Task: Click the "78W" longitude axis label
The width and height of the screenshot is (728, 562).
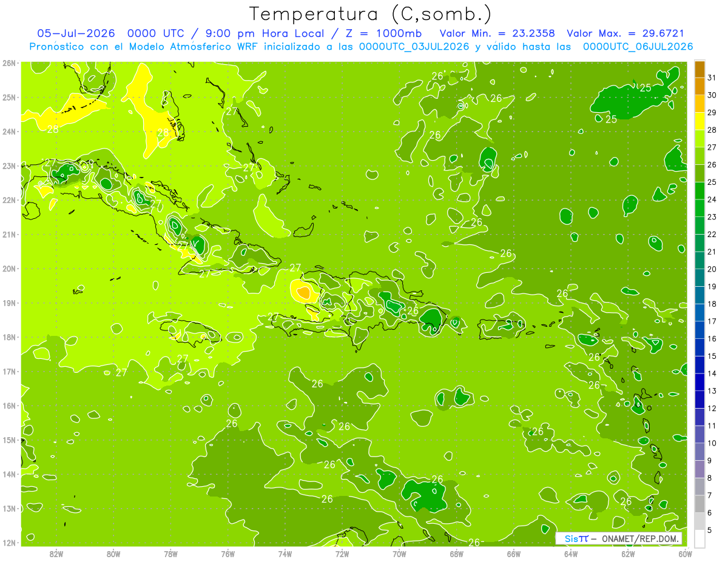Action: click(x=170, y=553)
